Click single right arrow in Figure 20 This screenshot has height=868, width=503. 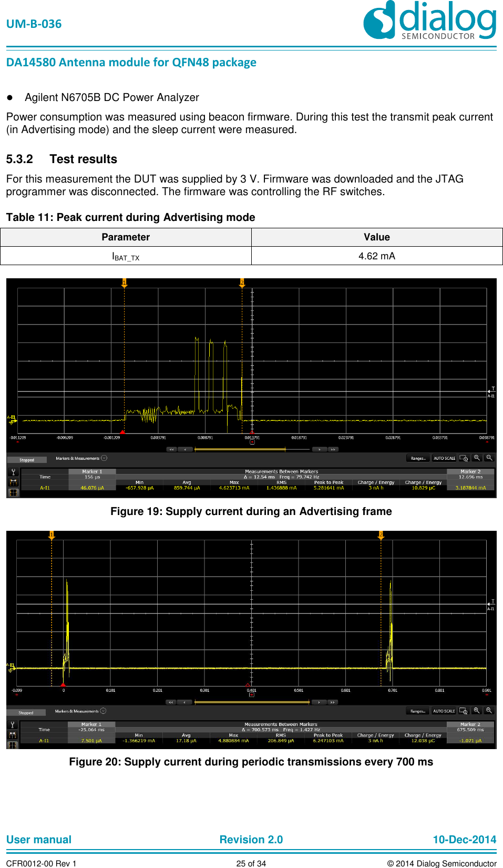click(319, 702)
